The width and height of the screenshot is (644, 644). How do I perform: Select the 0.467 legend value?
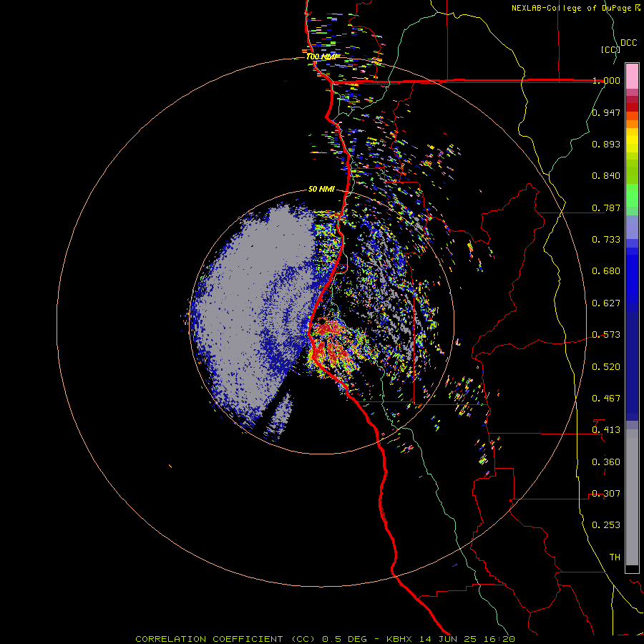606,399
